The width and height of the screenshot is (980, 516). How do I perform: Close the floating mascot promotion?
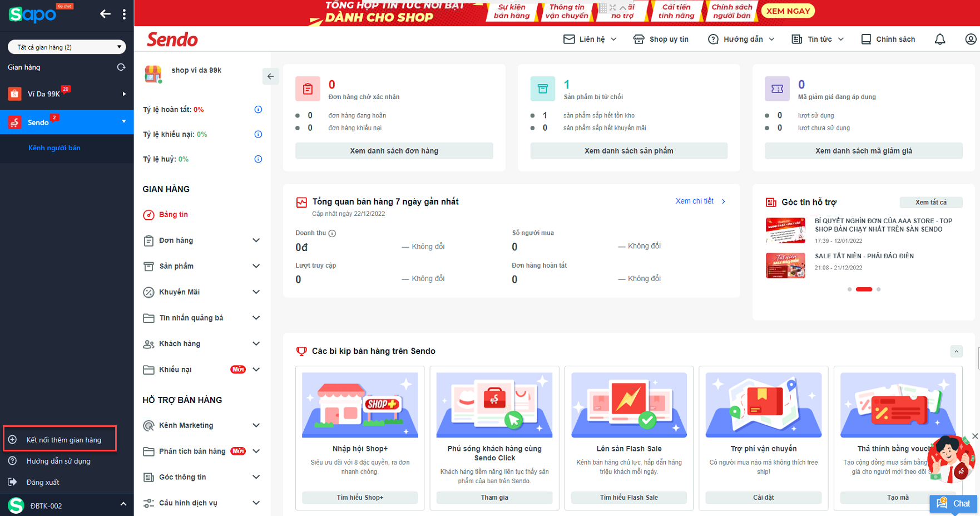point(975,436)
